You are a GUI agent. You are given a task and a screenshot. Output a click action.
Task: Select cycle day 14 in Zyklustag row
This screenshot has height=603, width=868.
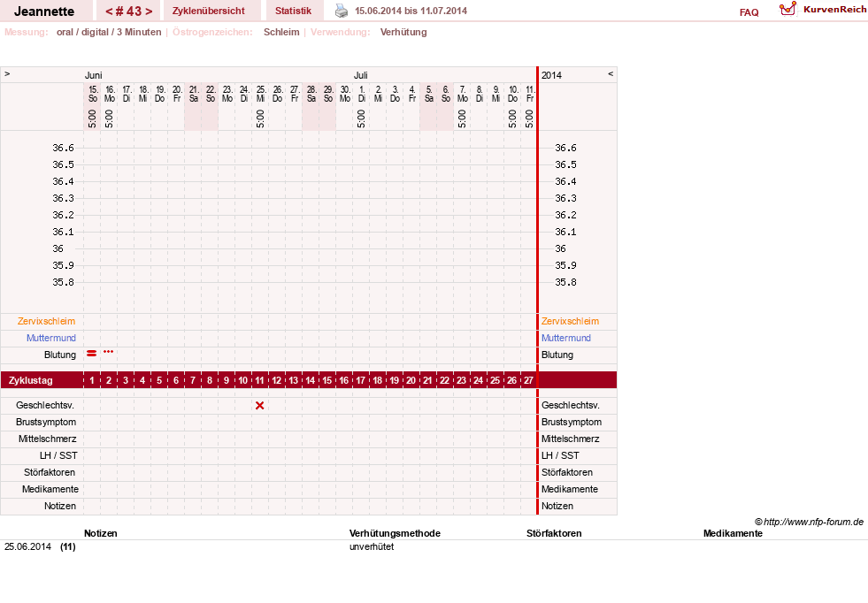pos(311,380)
